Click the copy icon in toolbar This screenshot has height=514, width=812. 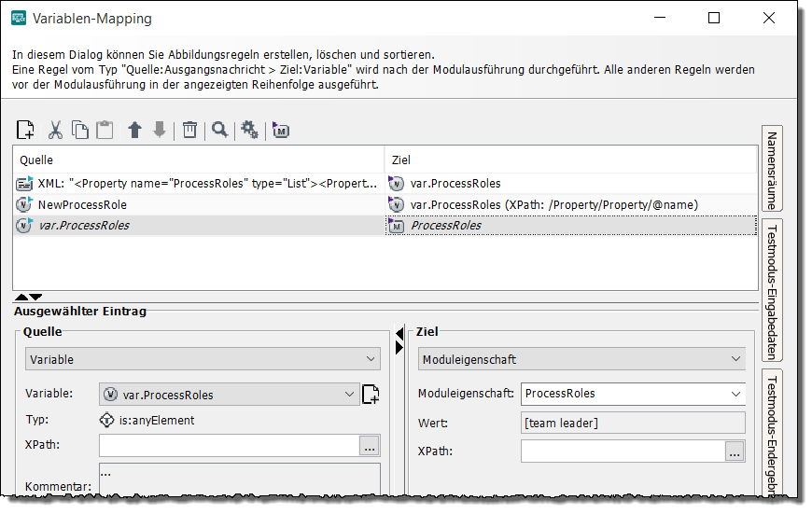(80, 130)
